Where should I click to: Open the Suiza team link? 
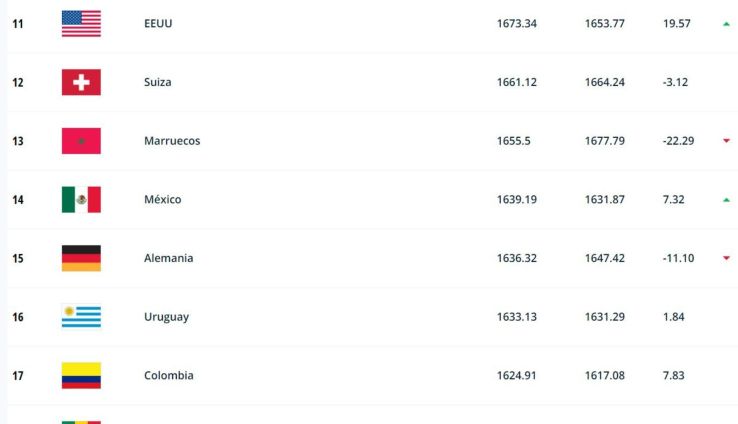coord(157,82)
